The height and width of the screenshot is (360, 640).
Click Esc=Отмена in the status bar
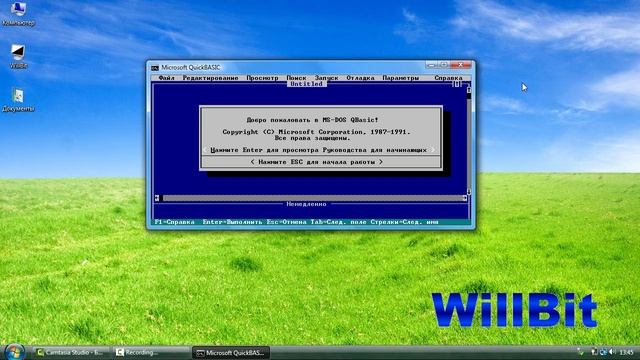286,222
